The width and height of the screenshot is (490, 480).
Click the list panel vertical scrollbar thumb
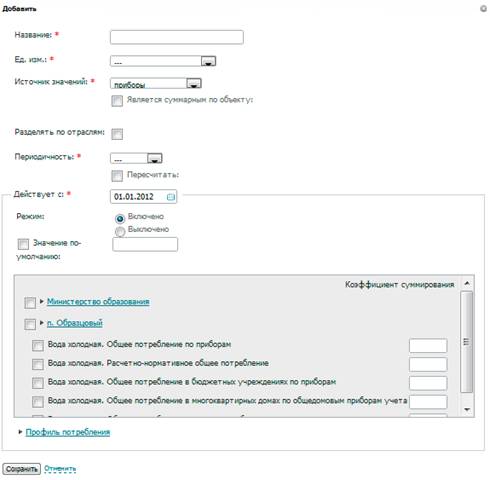point(466,342)
